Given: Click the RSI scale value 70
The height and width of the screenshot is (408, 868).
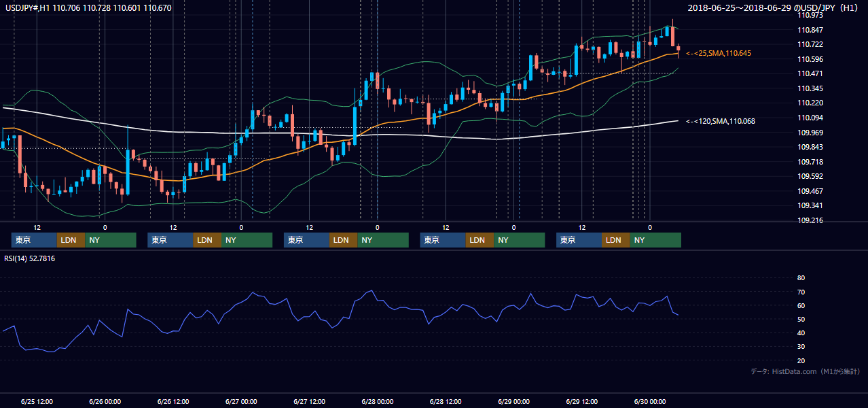Looking at the screenshot, I should 801,292.
